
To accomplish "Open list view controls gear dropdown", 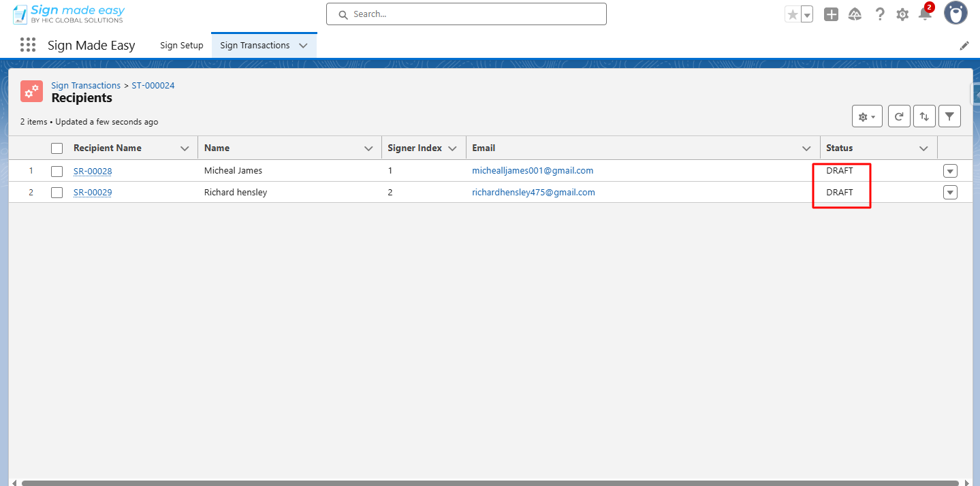I will [x=867, y=116].
